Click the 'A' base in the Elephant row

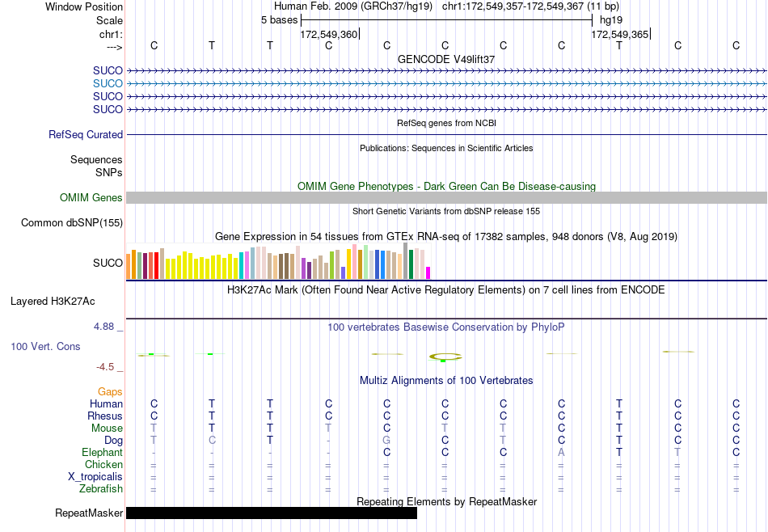click(561, 452)
